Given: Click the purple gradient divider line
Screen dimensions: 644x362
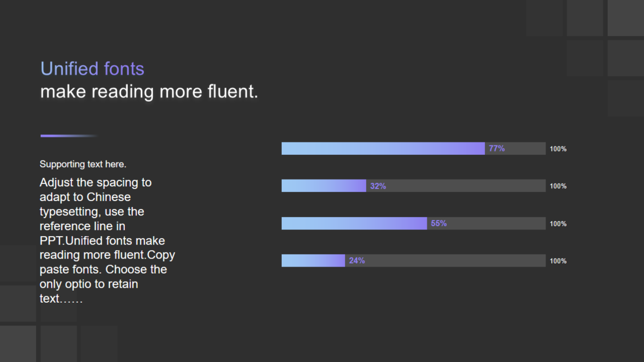Looking at the screenshot, I should point(69,136).
